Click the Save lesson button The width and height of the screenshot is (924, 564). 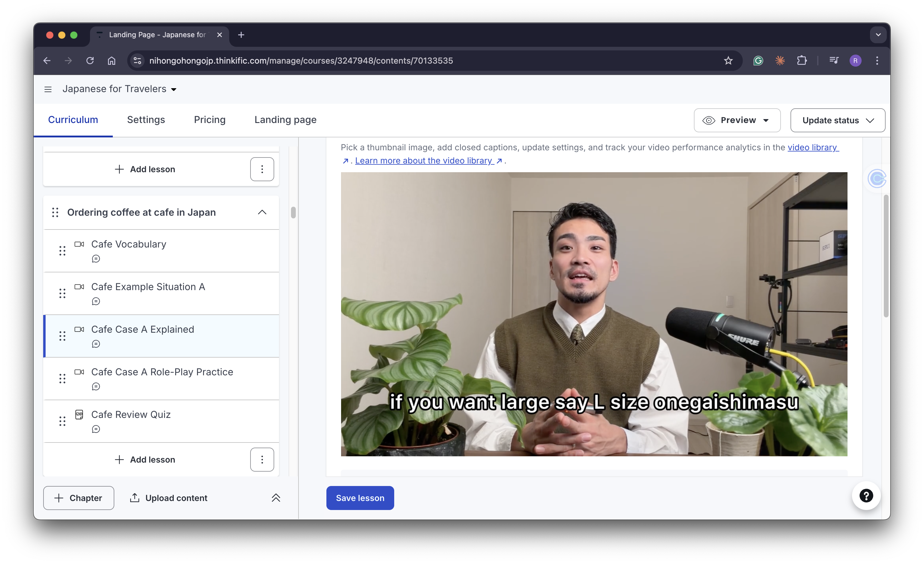click(360, 498)
